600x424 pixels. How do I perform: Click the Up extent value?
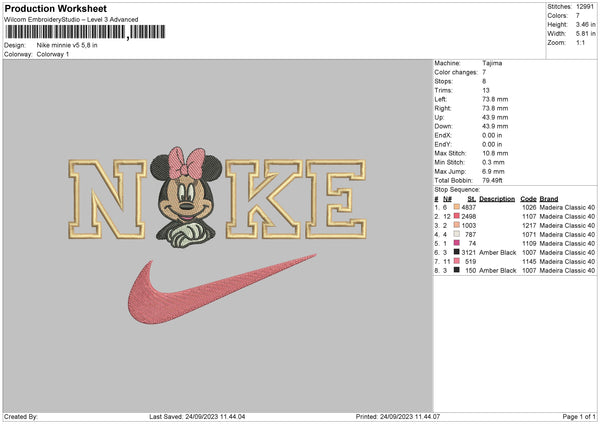click(495, 117)
